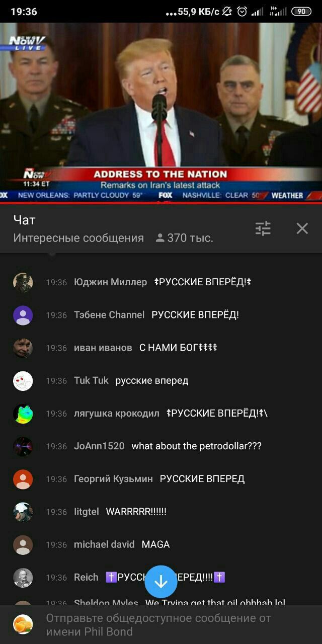Open the chat filter settings icon
Image resolution: width=322 pixels, height=644 pixels.
click(x=263, y=228)
